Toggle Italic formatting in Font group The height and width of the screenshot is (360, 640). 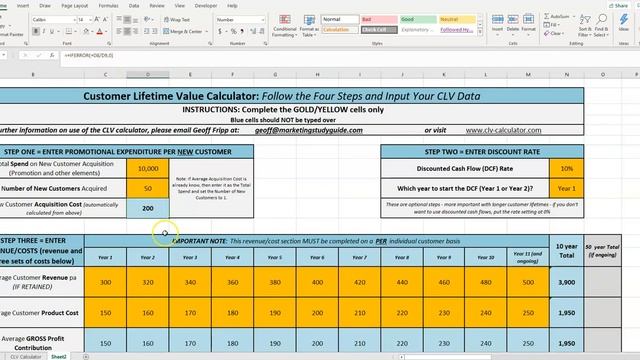44,31
